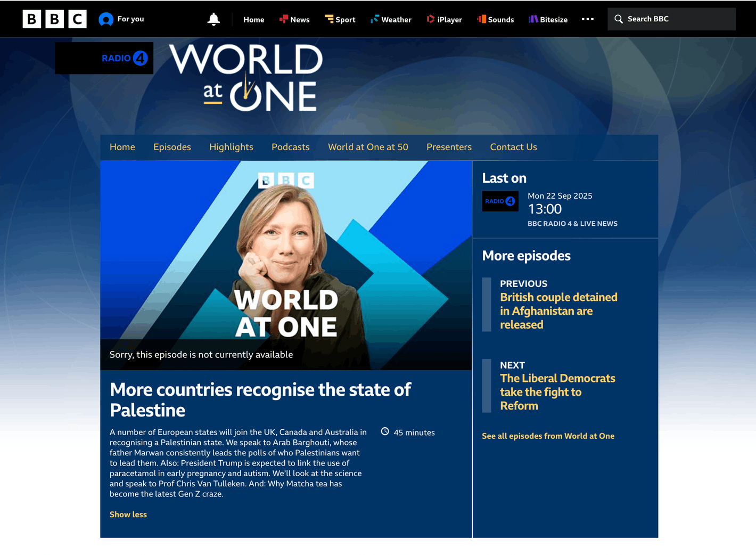Open the Podcasts tab
This screenshot has width=756, height=555.
click(290, 147)
